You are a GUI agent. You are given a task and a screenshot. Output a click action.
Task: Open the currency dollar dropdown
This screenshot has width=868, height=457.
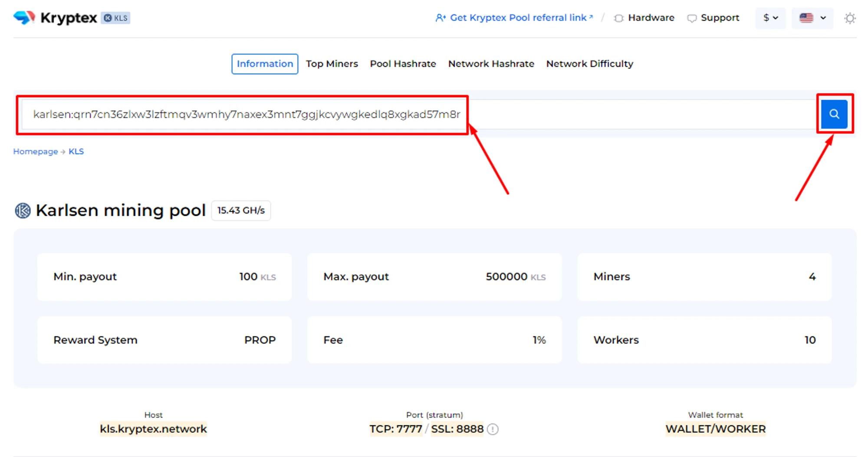pos(770,18)
